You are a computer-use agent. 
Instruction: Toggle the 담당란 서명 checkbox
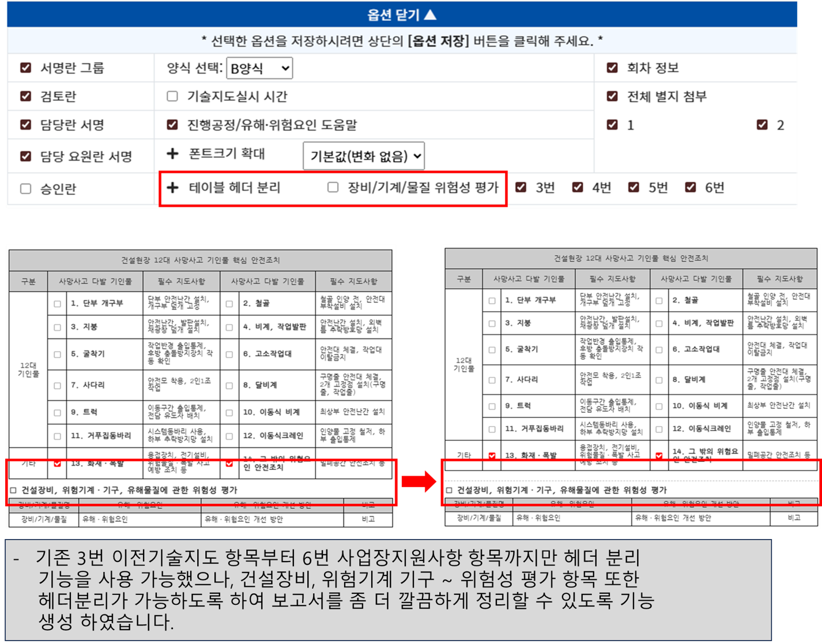pos(25,125)
